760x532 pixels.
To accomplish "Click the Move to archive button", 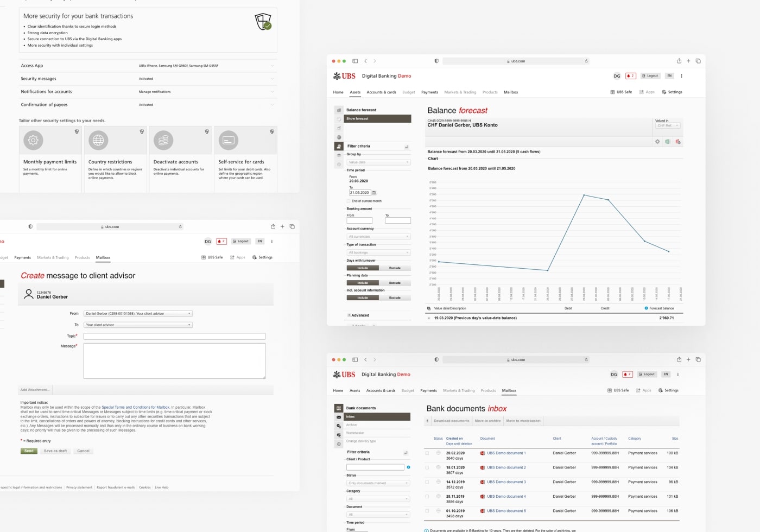I will 487,420.
